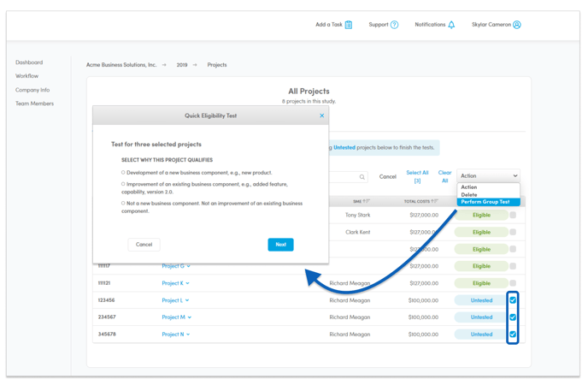588x385 pixels.
Task: Click Clear All link
Action: [x=444, y=176]
